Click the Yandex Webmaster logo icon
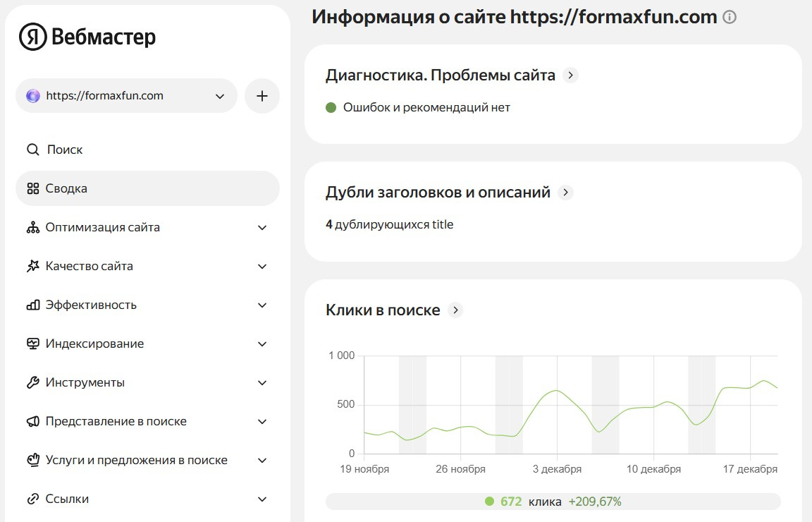 [32, 36]
